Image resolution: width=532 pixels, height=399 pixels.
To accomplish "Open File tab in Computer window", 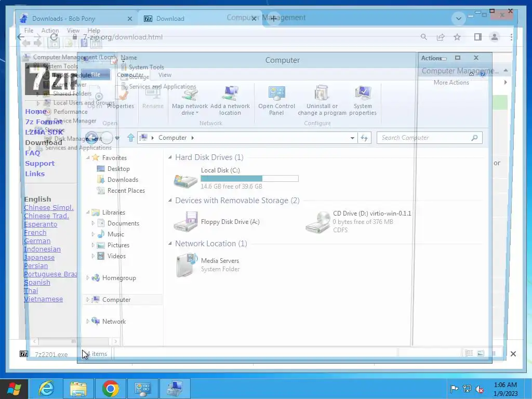I will click(96, 74).
